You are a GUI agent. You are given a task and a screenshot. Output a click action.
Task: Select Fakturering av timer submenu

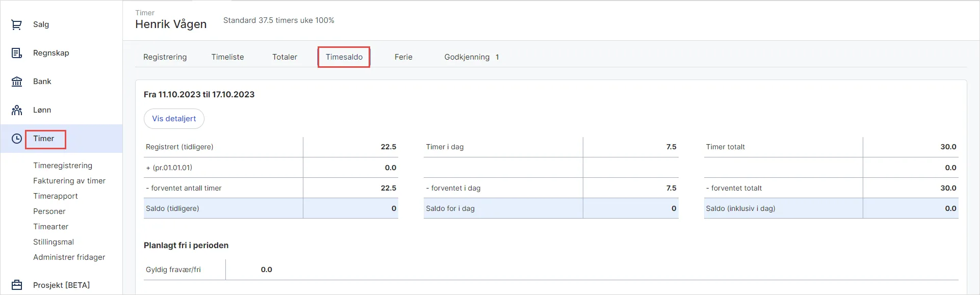[x=69, y=181]
